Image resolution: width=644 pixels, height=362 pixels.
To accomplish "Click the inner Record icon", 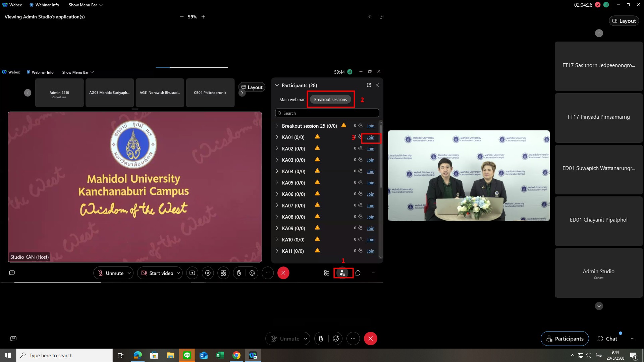I will pos(208,273).
